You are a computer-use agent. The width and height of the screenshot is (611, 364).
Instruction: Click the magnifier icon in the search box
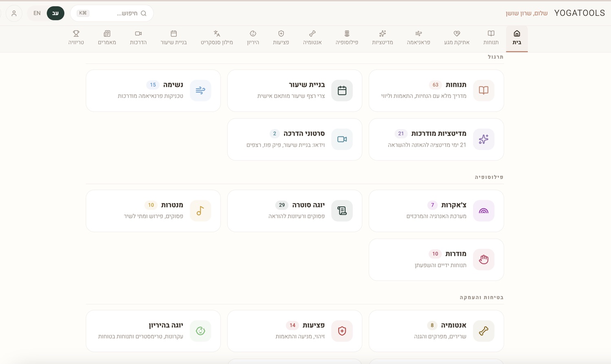pyautogui.click(x=143, y=13)
